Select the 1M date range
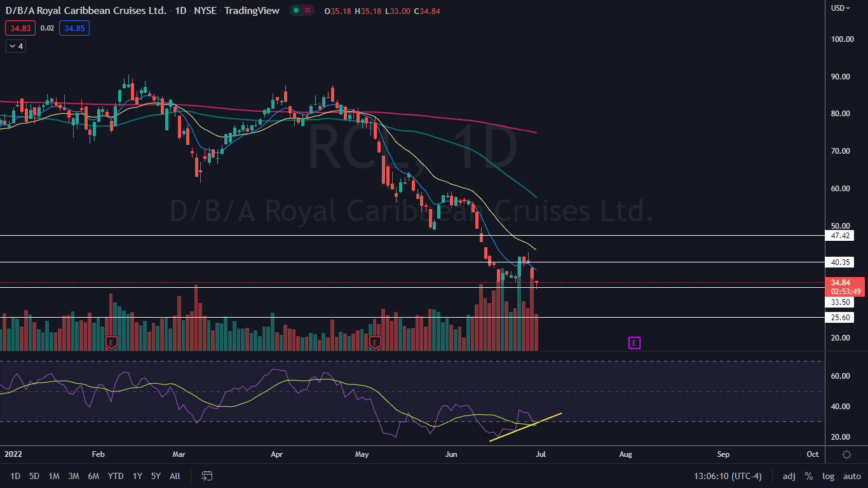The width and height of the screenshot is (868, 488). click(54, 476)
